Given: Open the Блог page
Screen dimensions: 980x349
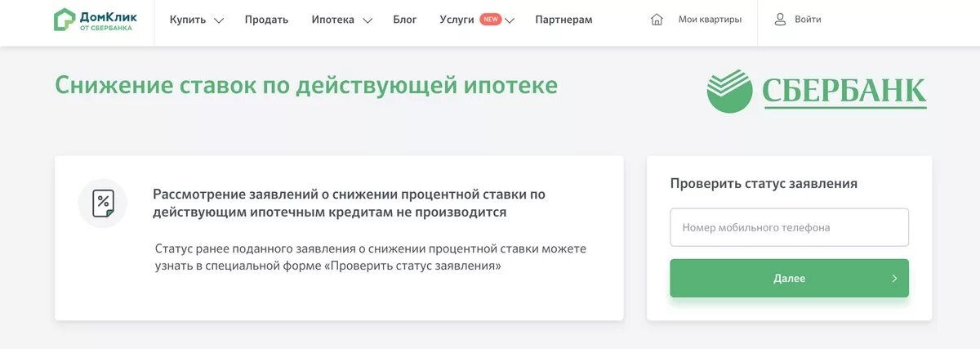Looking at the screenshot, I should point(404,20).
